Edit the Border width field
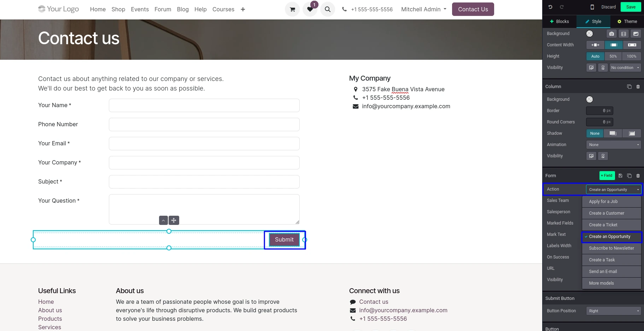The height and width of the screenshot is (331, 644). pyautogui.click(x=599, y=111)
